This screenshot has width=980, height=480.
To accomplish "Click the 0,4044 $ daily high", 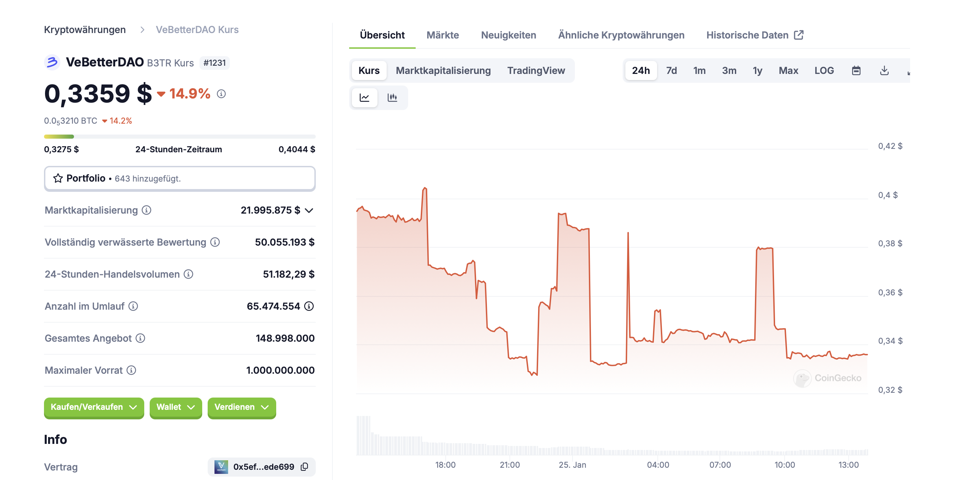I will coord(297,149).
